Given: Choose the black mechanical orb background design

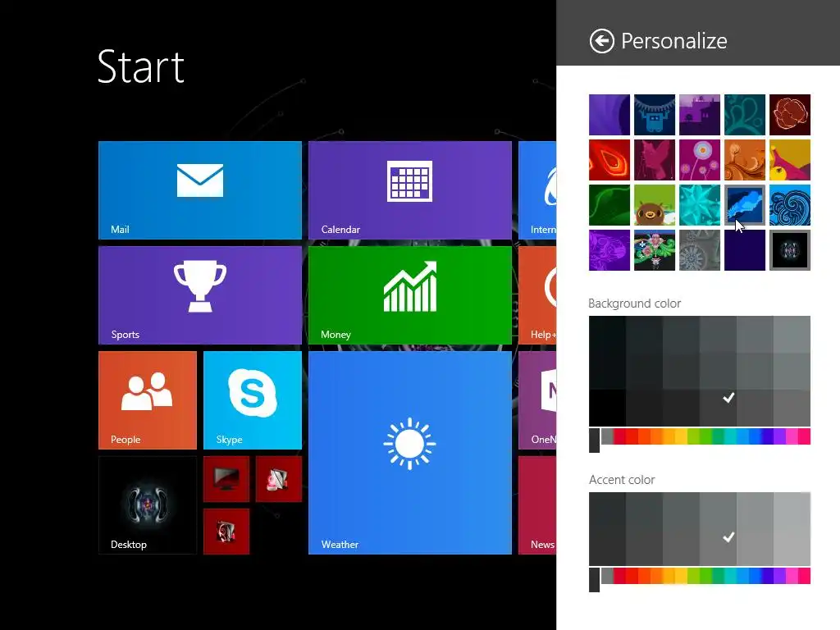Looking at the screenshot, I should tap(790, 250).
